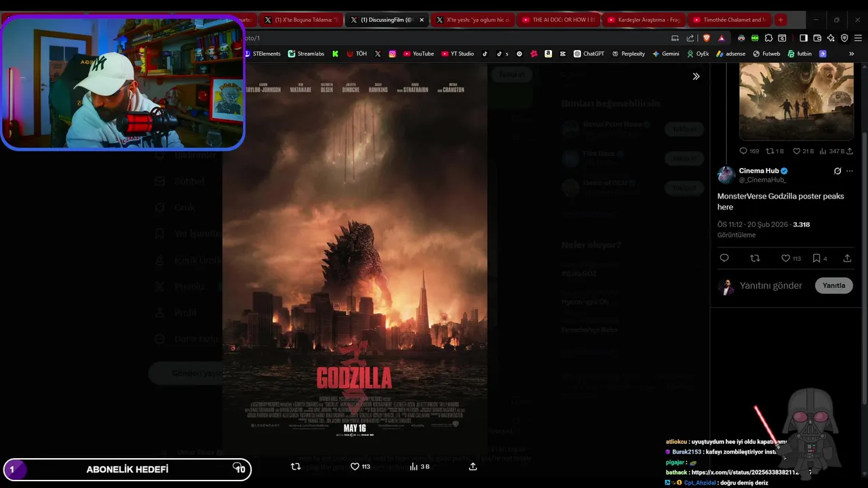
Task: View analytics 347 B of parent post
Action: (x=832, y=151)
